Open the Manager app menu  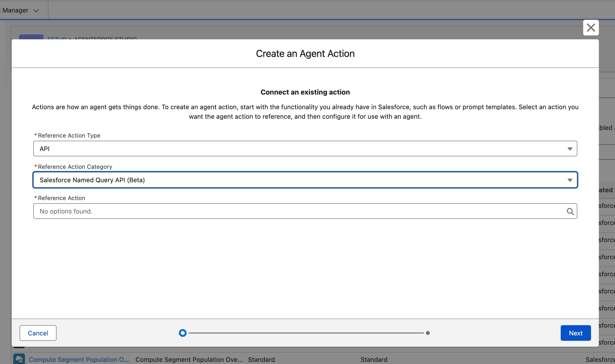click(x=15, y=10)
